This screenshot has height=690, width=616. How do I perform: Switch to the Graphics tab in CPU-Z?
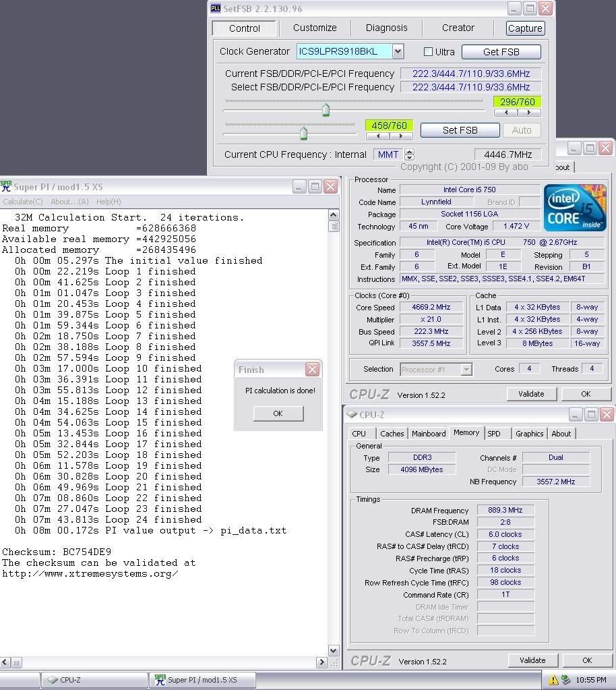coord(529,434)
